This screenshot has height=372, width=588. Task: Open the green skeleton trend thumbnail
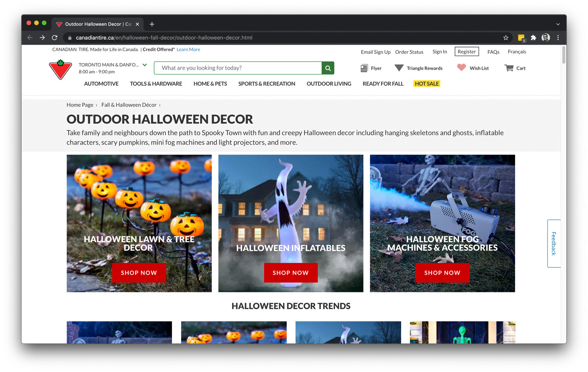tap(463, 332)
